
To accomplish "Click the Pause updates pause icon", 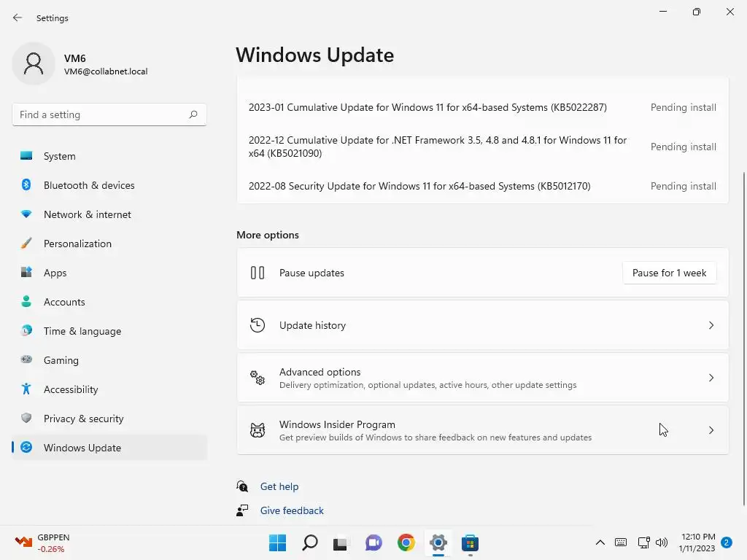I will [x=258, y=273].
